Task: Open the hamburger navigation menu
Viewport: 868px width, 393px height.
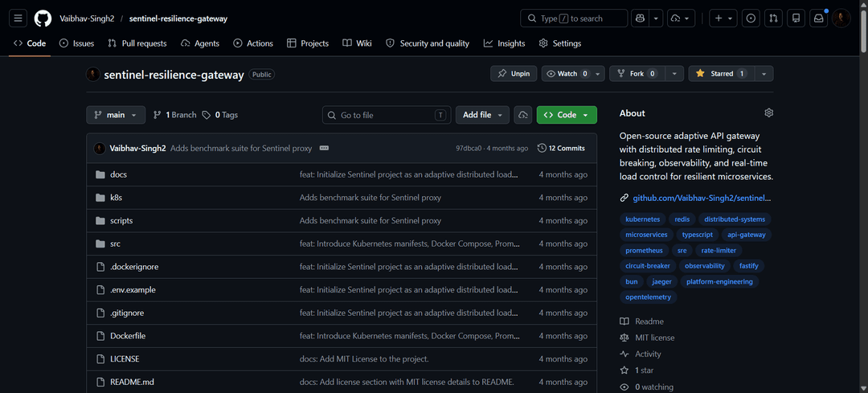Action: coord(18,18)
